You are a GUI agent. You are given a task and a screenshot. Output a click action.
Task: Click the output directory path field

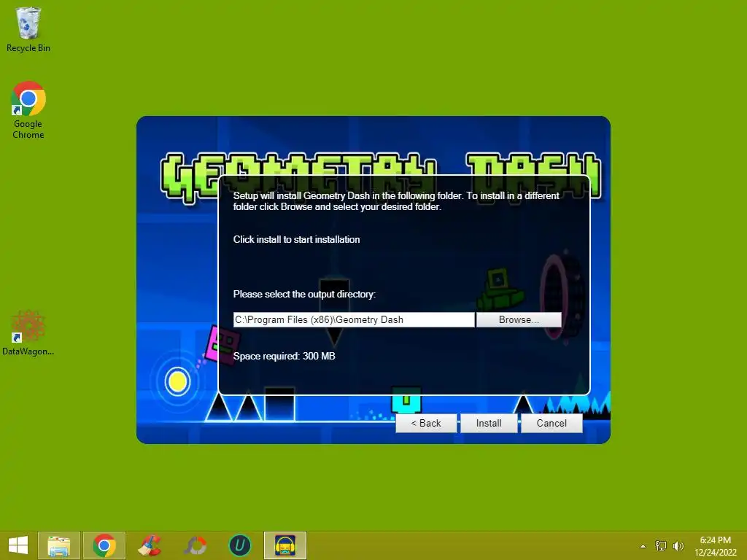point(354,319)
